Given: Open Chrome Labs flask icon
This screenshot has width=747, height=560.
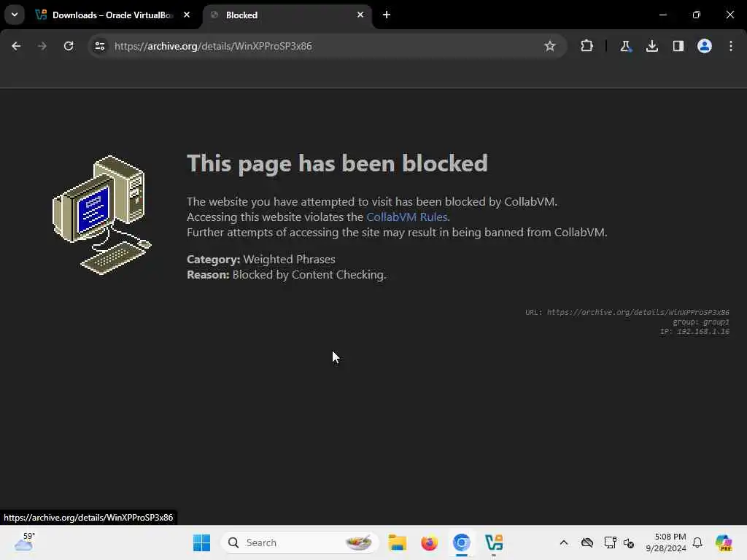Looking at the screenshot, I should click(x=625, y=46).
